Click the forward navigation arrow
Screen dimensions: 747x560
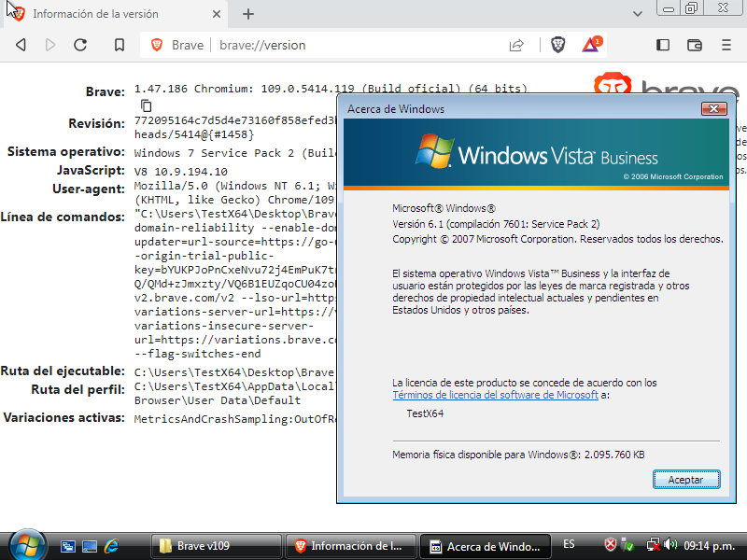coord(50,45)
